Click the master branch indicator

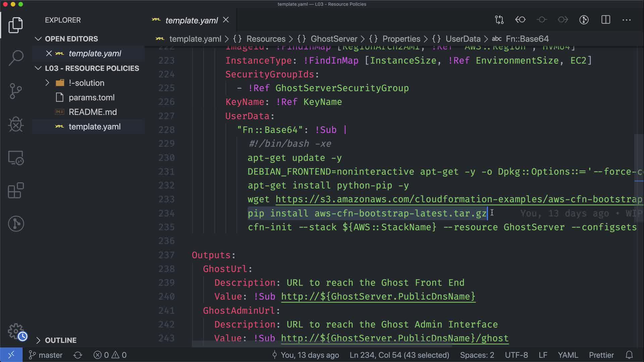click(x=46, y=355)
